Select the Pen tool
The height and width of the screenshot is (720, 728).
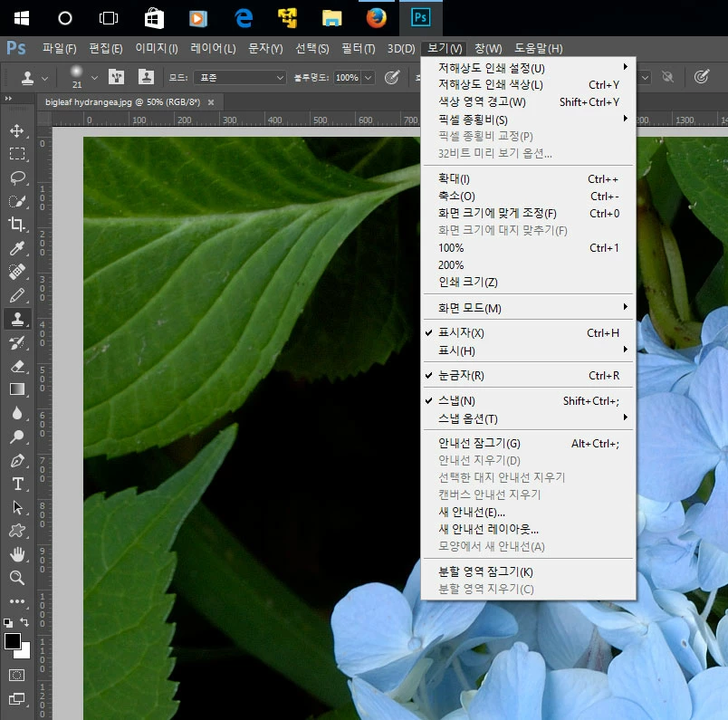click(17, 460)
